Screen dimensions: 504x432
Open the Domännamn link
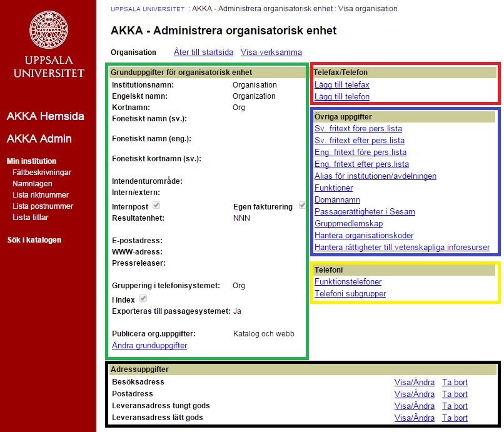(337, 199)
